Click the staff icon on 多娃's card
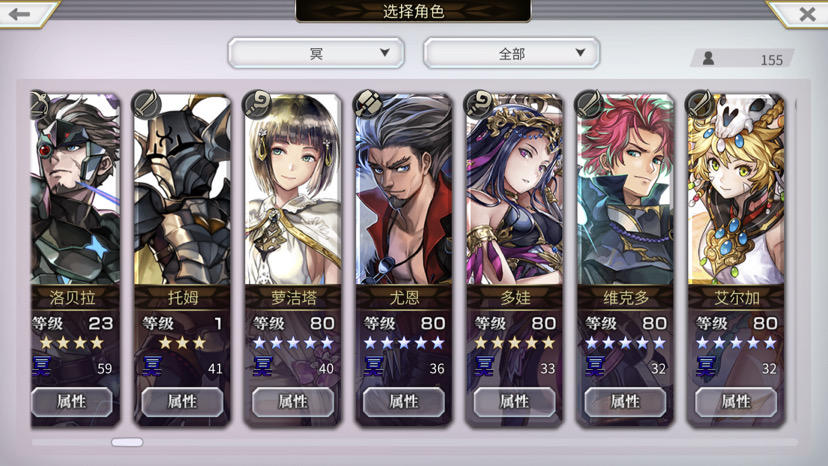The height and width of the screenshot is (466, 828). pyautogui.click(x=479, y=104)
